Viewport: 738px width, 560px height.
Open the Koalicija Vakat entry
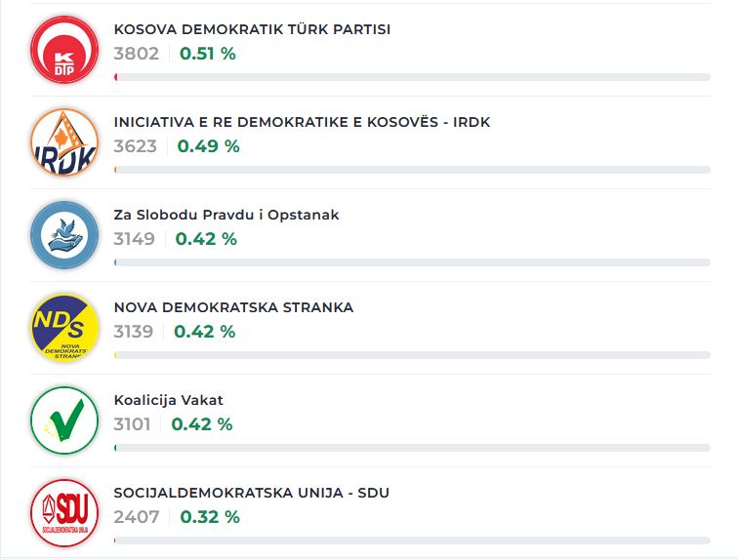pyautogui.click(x=169, y=400)
